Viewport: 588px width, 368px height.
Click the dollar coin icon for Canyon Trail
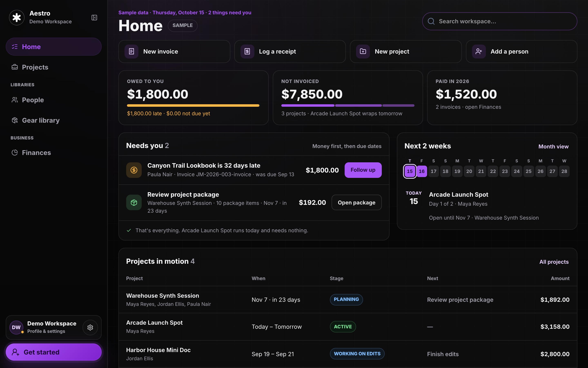[134, 170]
